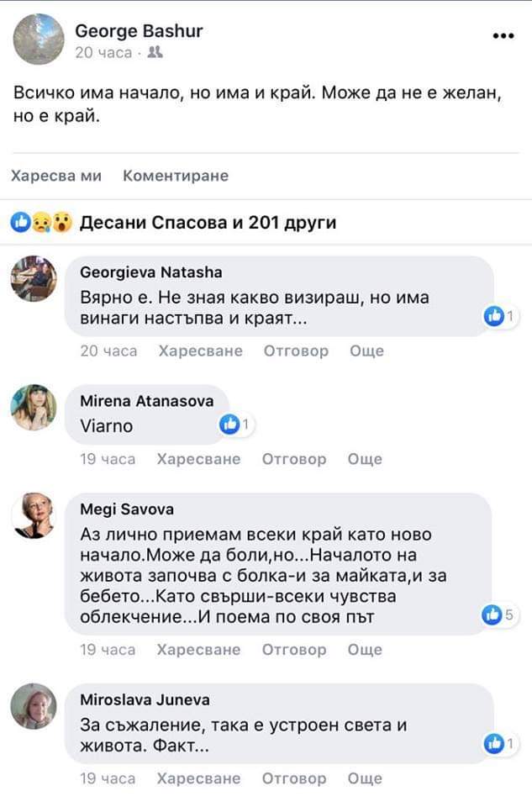The width and height of the screenshot is (532, 807).
Task: Open Georgieva Natasha's avatar
Action: pyautogui.click(x=34, y=279)
